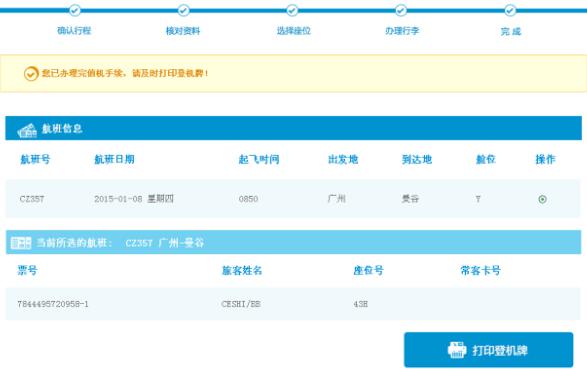Click the 航班信息 section title
This screenshot has height=371, width=587.
[x=62, y=129]
